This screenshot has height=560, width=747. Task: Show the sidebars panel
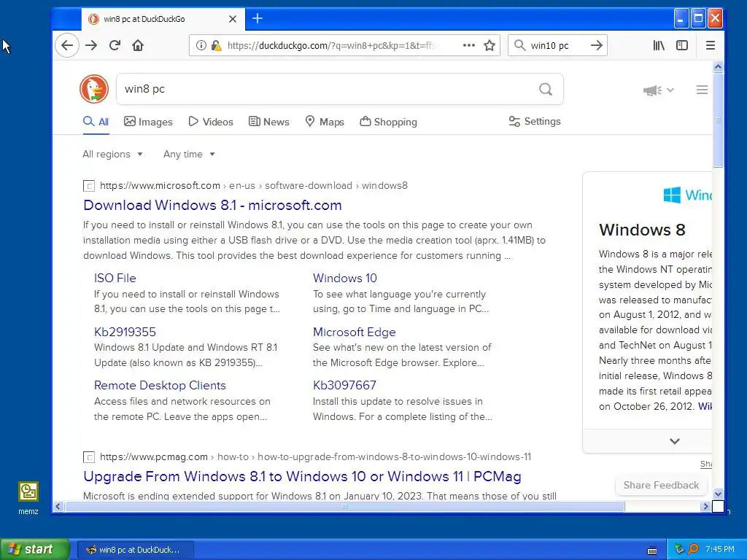682,45
